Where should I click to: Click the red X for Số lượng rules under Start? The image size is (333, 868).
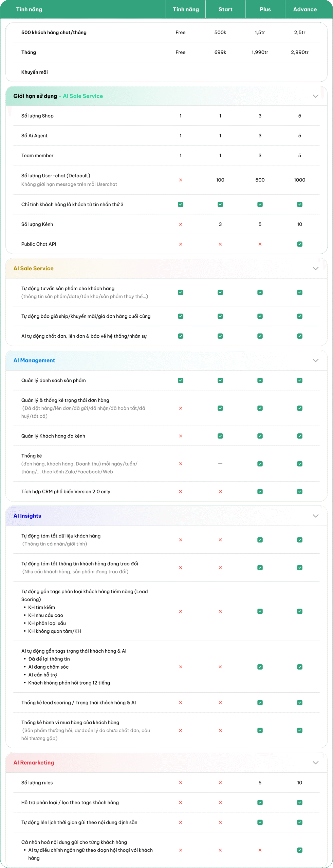click(x=220, y=783)
